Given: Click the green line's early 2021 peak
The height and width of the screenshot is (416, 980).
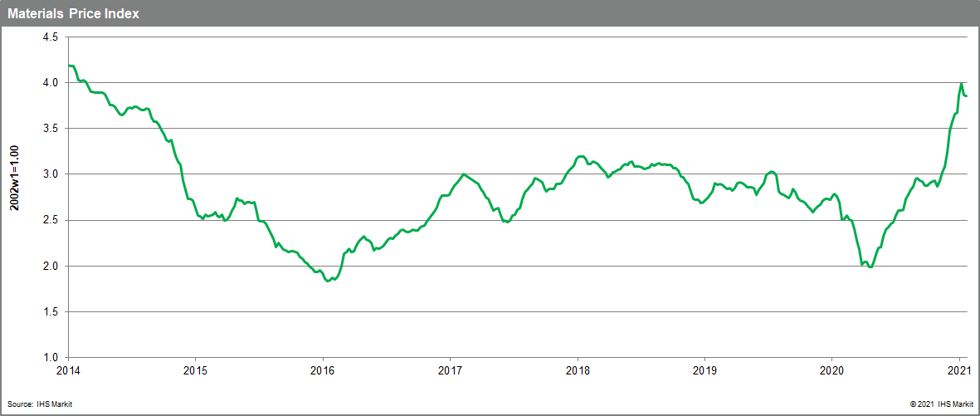Looking at the screenshot, I should coord(961,84).
